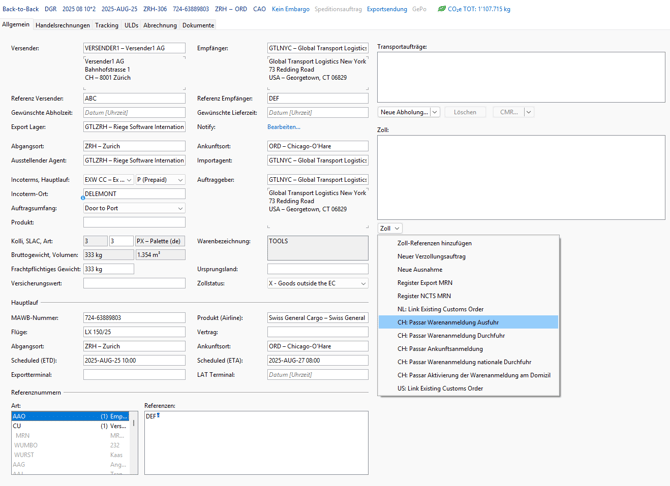The width and height of the screenshot is (670, 486).
Task: Click the Incoterm-Ort field DELEMONT
Action: coord(134,194)
